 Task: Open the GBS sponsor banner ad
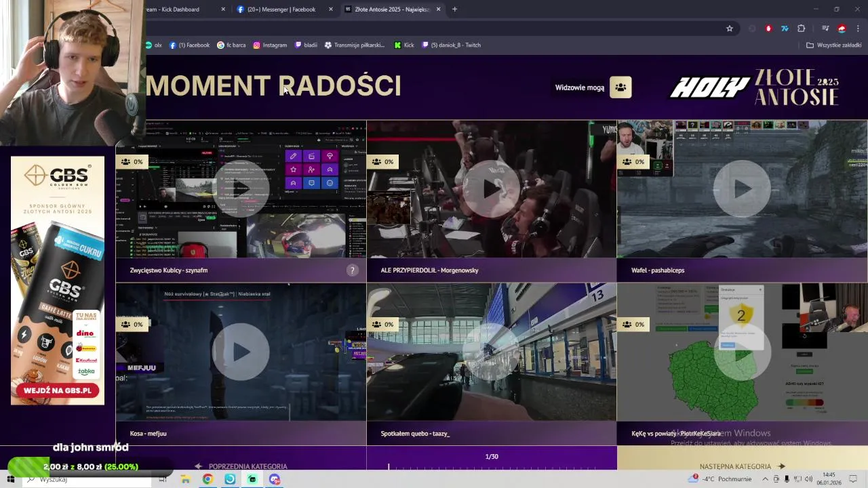pos(58,281)
